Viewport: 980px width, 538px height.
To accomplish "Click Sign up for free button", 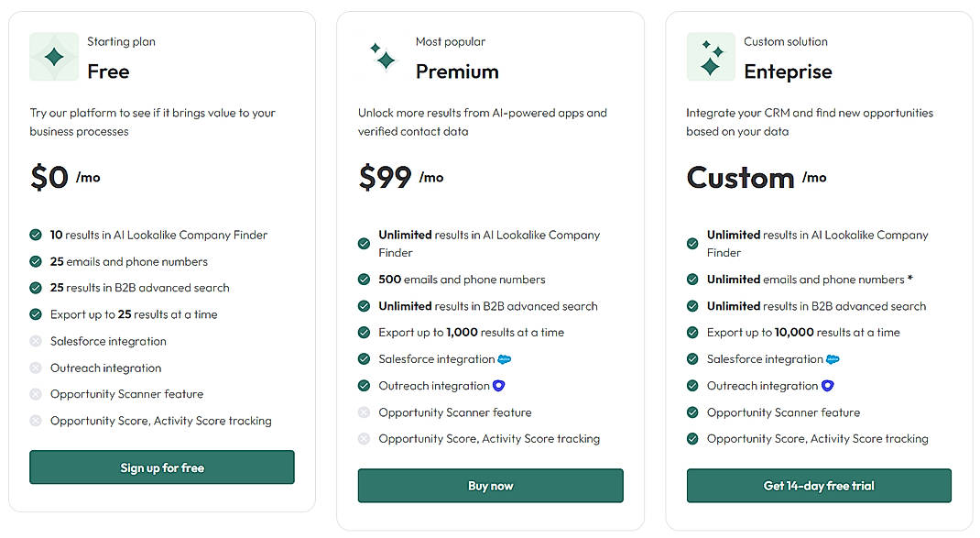I will pyautogui.click(x=161, y=467).
